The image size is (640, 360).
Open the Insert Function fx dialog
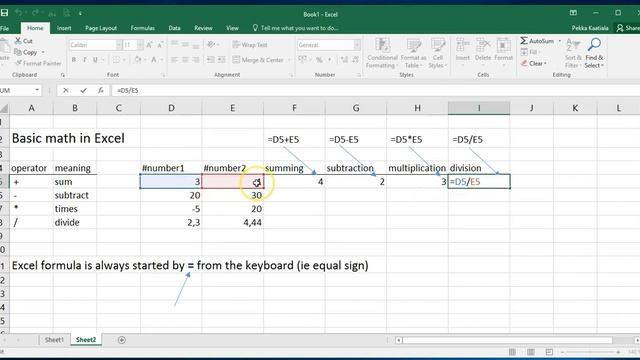(101, 90)
